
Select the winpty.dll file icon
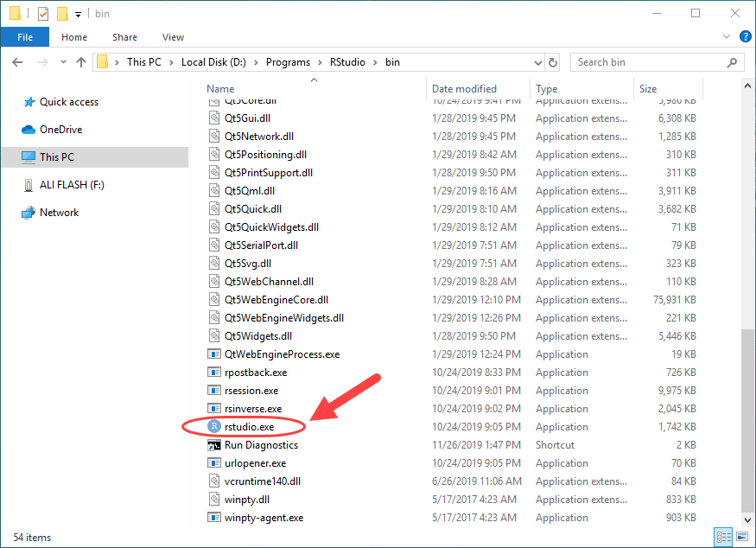click(214, 500)
